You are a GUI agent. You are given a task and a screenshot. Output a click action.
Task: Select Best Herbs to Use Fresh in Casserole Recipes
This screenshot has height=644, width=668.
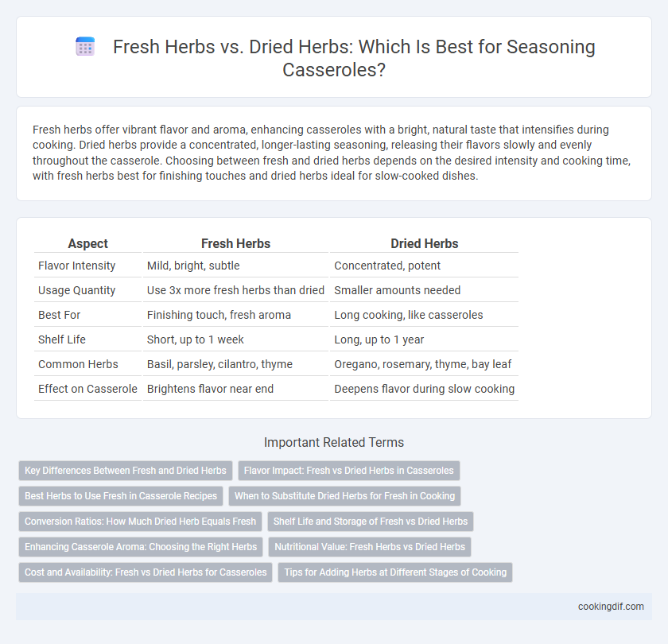click(x=121, y=496)
